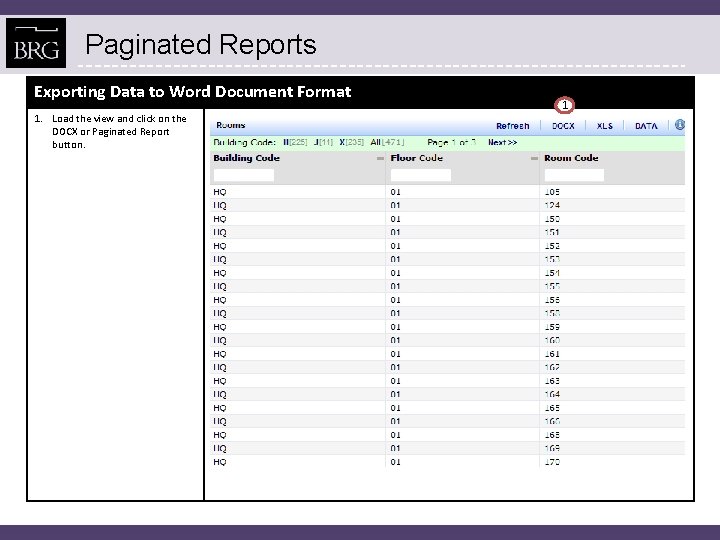Screen dimensions: 720x540
Task: Select room code 164 cell
Action: tap(552, 394)
